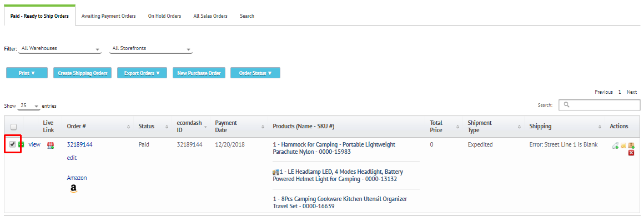Click the storefront Live Link icon
Viewport: 644px width, 216px height.
click(50, 145)
